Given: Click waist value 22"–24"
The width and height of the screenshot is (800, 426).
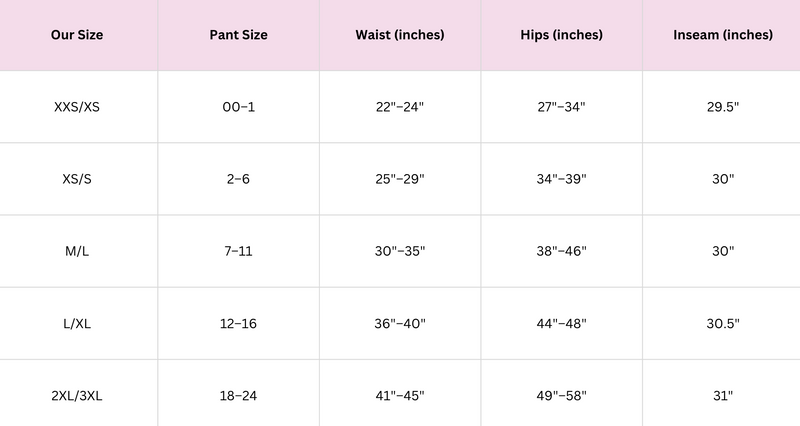Looking at the screenshot, I should 400,107.
